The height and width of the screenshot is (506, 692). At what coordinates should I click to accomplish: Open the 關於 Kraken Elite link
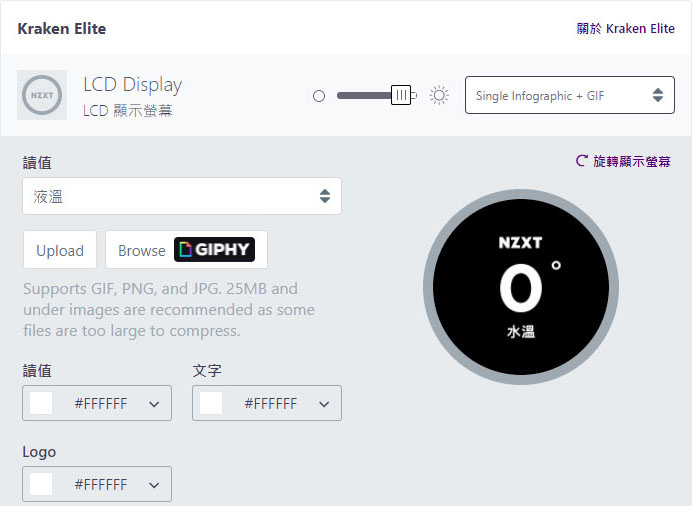(x=625, y=29)
